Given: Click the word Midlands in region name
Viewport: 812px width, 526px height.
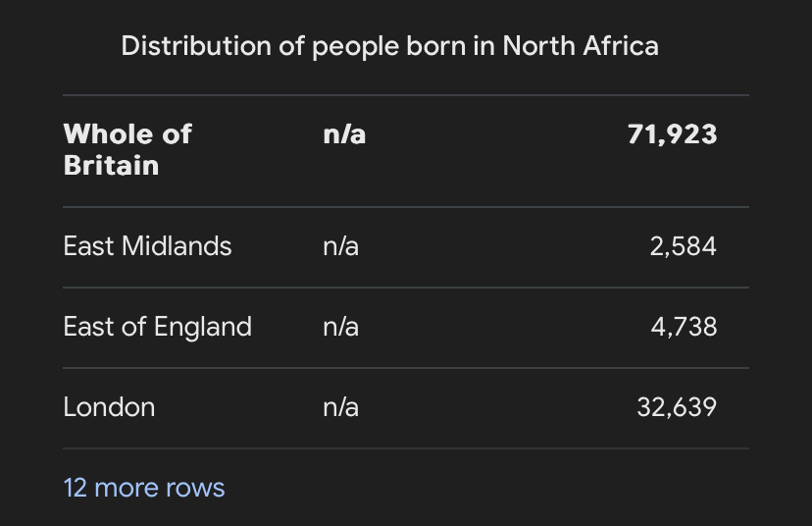Looking at the screenshot, I should pyautogui.click(x=177, y=245).
